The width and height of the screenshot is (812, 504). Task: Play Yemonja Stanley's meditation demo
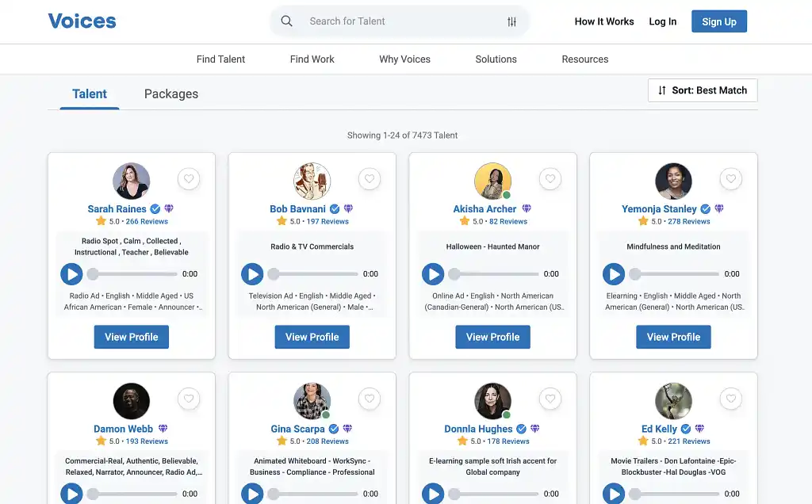point(614,274)
